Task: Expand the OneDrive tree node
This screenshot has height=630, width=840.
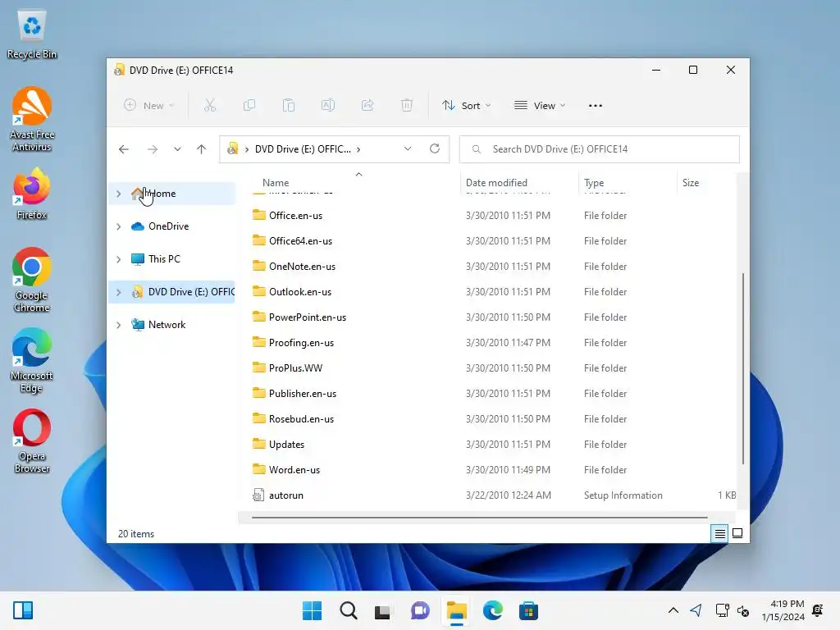Action: [x=118, y=226]
